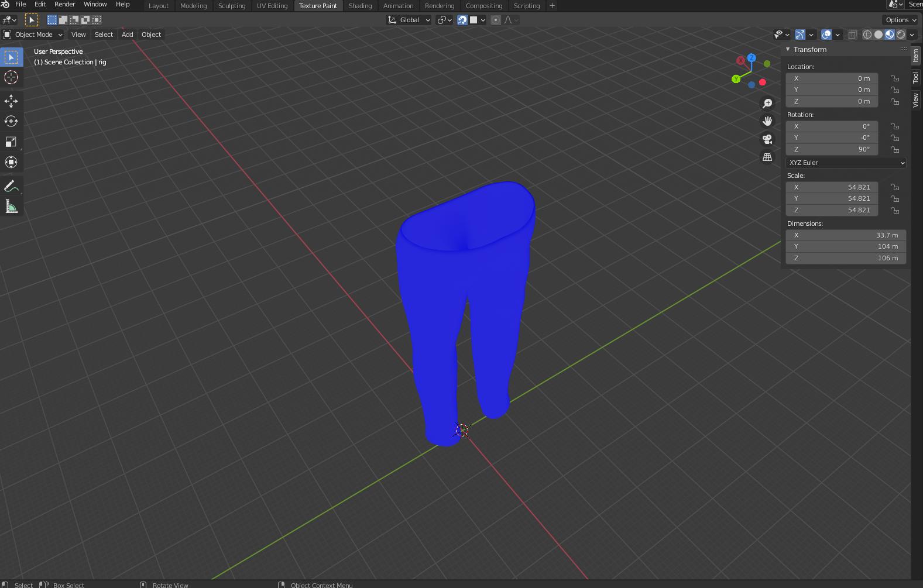
Task: Click the green Y axis on navigation gizmo
Action: (736, 79)
